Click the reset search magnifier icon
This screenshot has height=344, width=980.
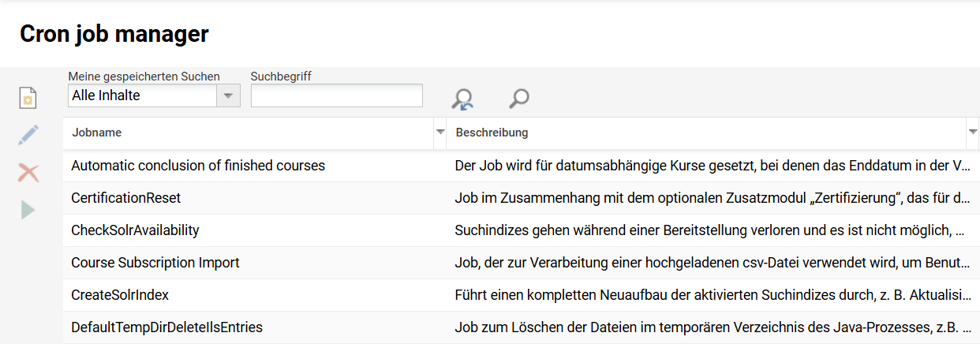click(x=462, y=99)
